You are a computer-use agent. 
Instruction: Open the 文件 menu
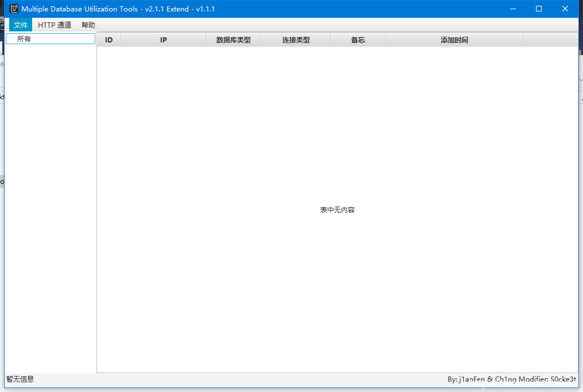[x=21, y=25]
